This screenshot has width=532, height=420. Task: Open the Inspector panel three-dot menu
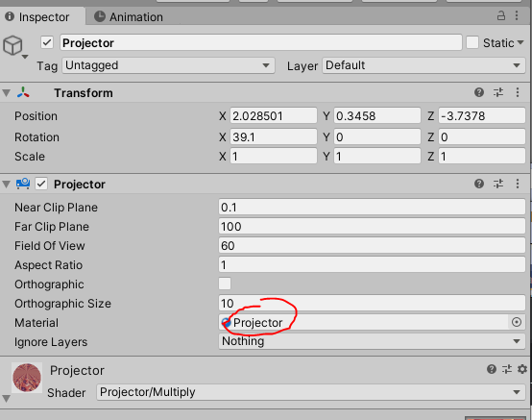coord(517,15)
